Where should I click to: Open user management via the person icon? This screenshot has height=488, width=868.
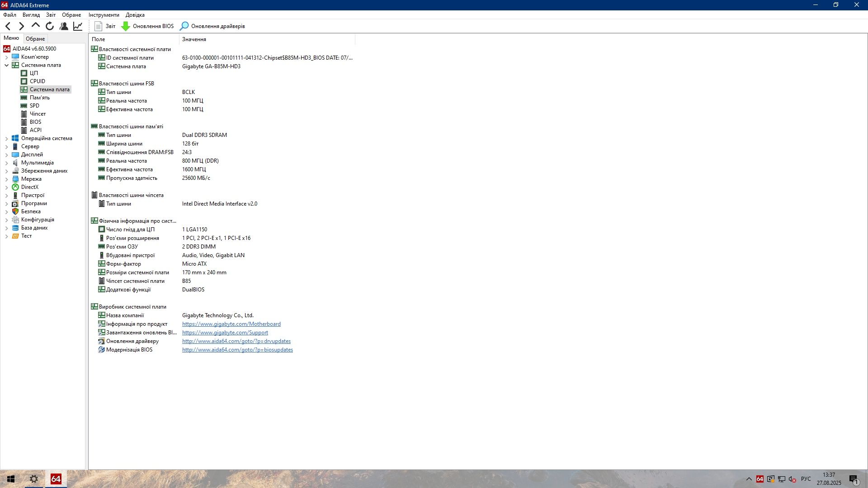click(64, 26)
